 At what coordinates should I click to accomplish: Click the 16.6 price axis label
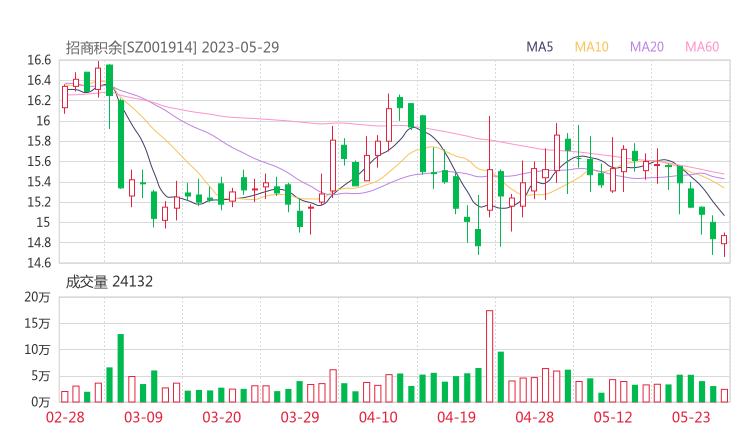click(39, 60)
